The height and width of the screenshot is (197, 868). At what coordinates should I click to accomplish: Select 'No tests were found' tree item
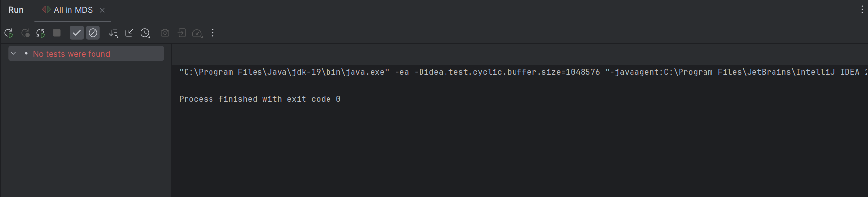click(71, 54)
